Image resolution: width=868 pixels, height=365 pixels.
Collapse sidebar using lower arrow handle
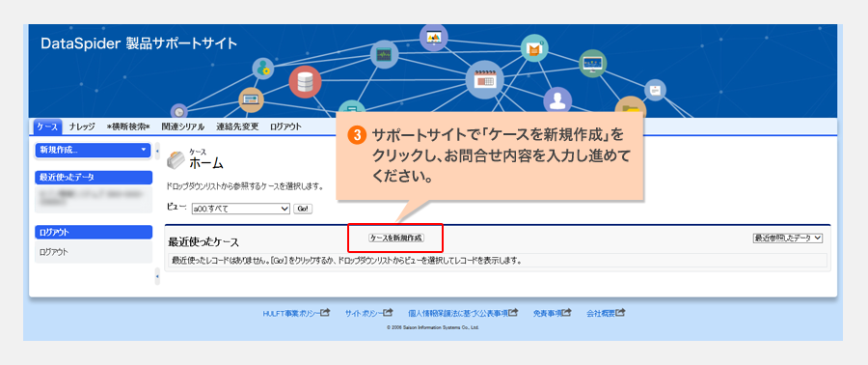point(157,276)
